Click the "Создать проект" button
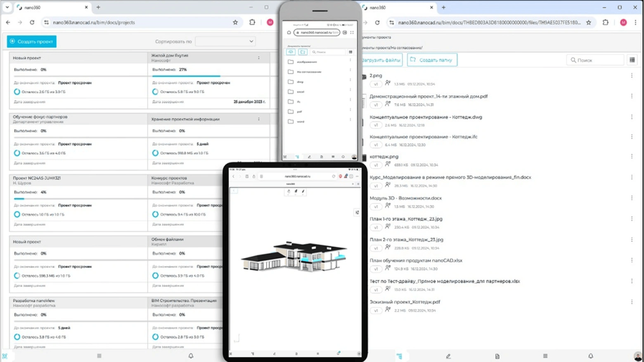 pos(32,41)
